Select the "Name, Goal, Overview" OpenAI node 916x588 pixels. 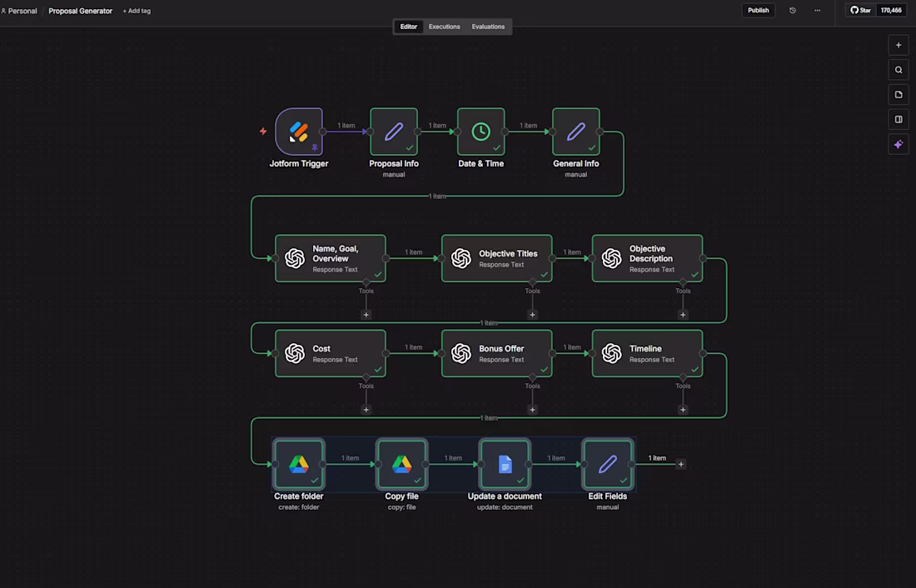[x=330, y=258]
